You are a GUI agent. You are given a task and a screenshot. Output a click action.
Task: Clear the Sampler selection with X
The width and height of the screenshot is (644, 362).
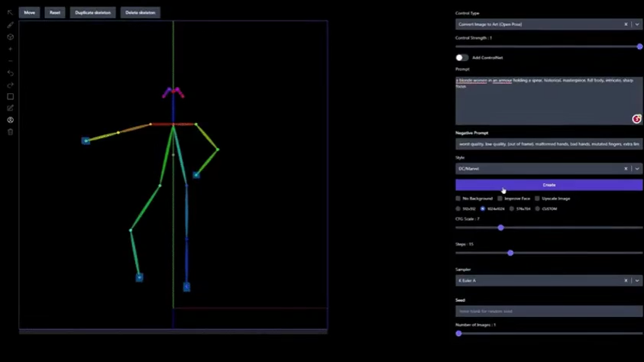626,280
